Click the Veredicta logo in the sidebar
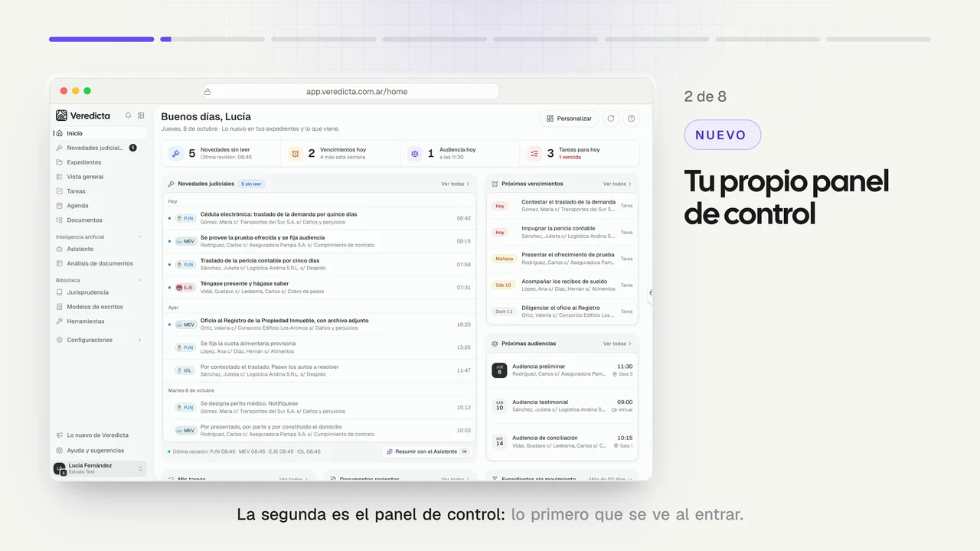The width and height of the screenshot is (980, 551). [x=83, y=116]
